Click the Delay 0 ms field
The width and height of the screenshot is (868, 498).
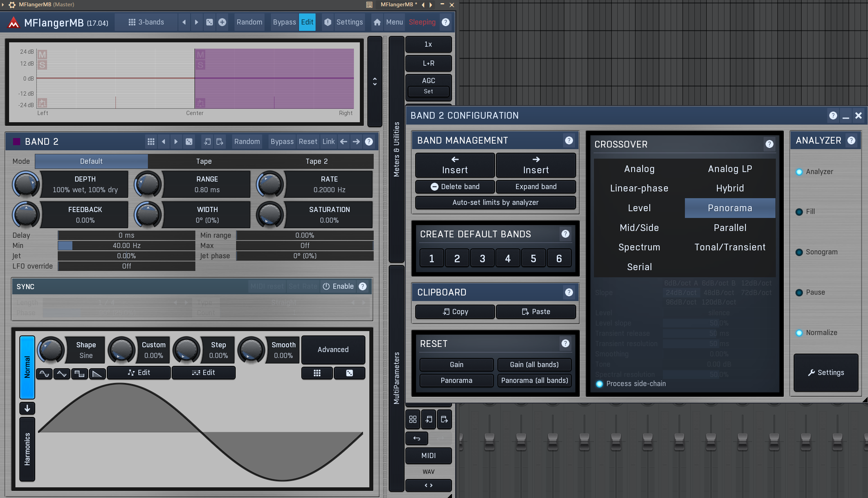click(x=127, y=235)
